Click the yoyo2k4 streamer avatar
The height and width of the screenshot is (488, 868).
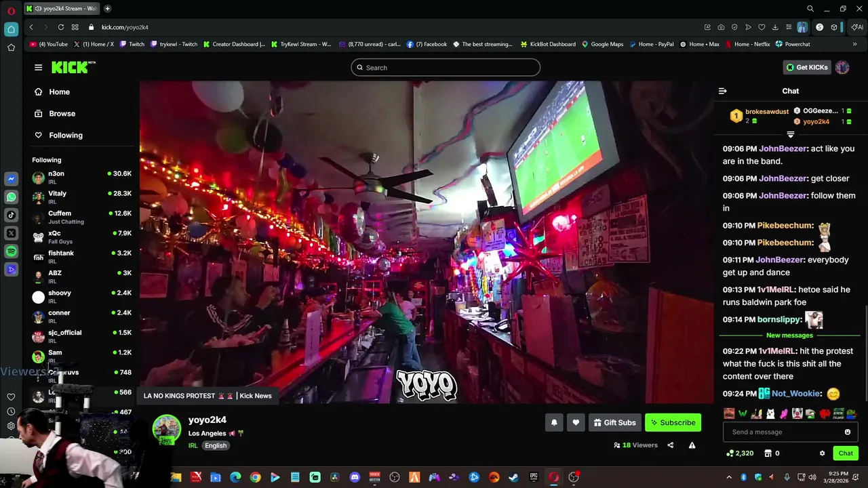[166, 430]
